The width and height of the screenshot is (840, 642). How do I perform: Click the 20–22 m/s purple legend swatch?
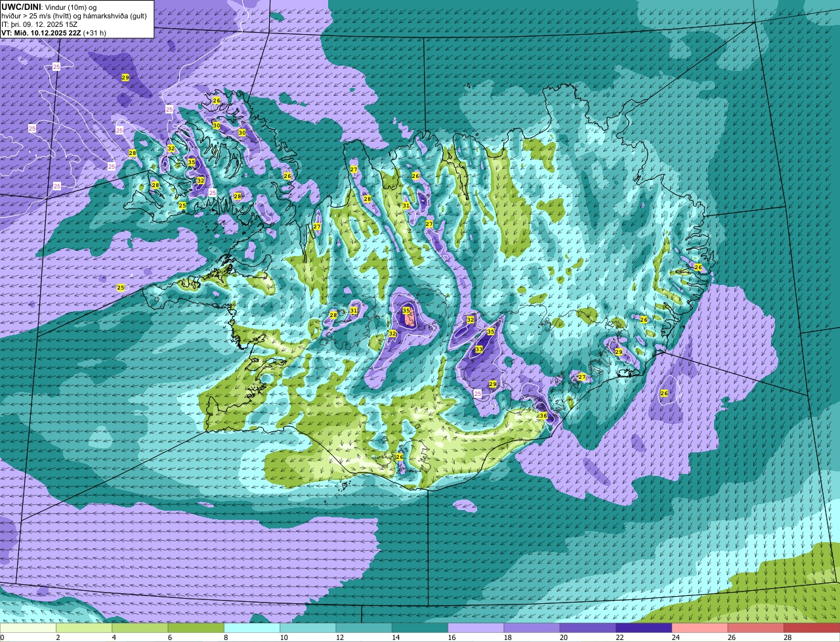click(588, 628)
